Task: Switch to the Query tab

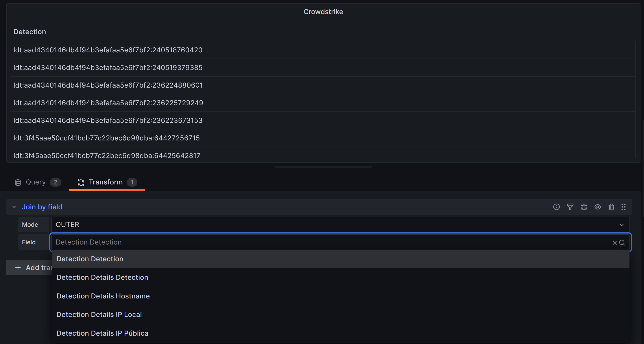Action: tap(36, 182)
